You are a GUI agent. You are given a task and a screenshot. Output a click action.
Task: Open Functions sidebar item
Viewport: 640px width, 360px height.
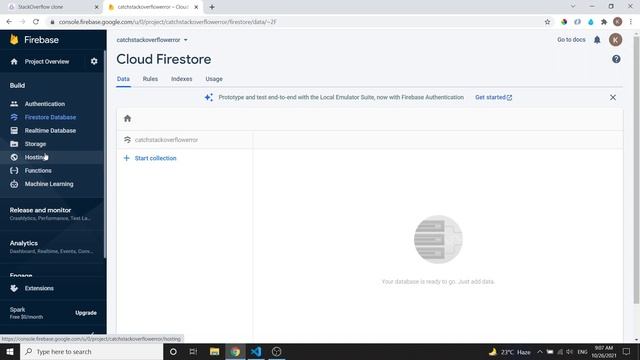38,171
